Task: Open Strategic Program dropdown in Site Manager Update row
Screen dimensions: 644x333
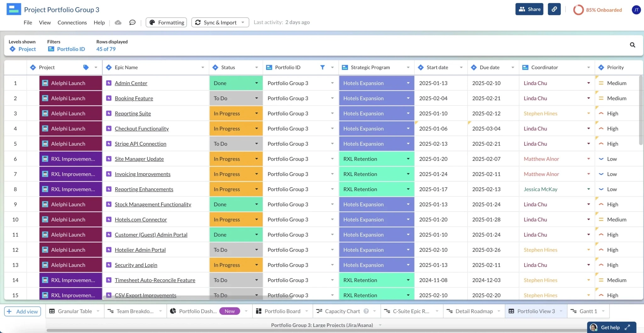Action: point(408,159)
